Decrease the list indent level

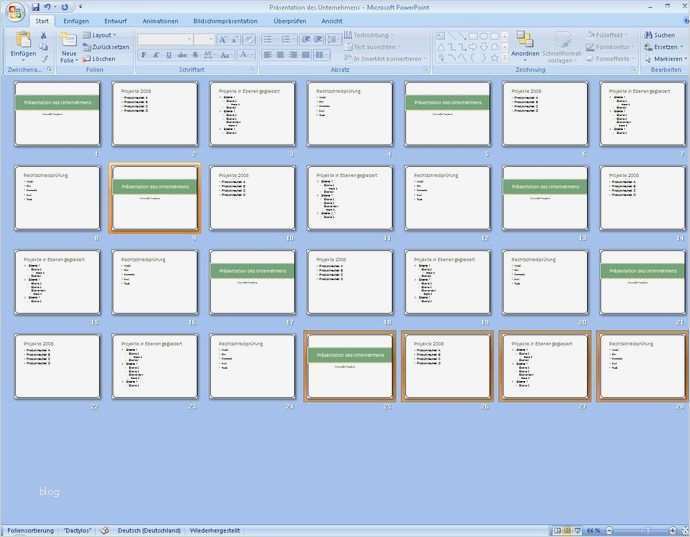coord(305,40)
